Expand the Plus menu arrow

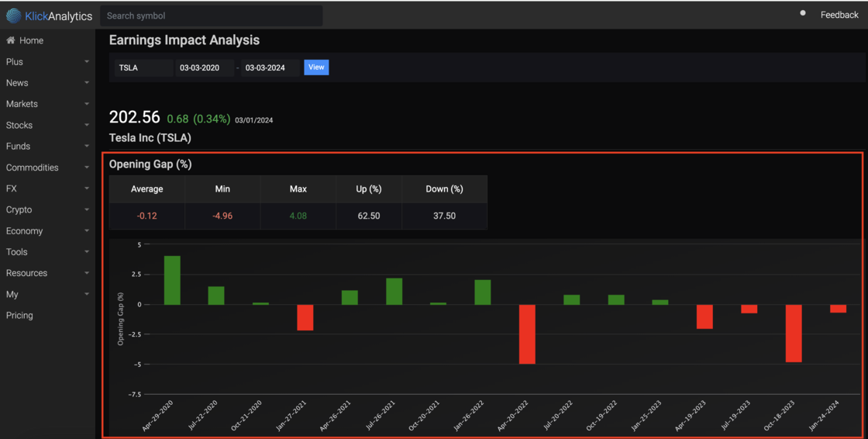87,61
